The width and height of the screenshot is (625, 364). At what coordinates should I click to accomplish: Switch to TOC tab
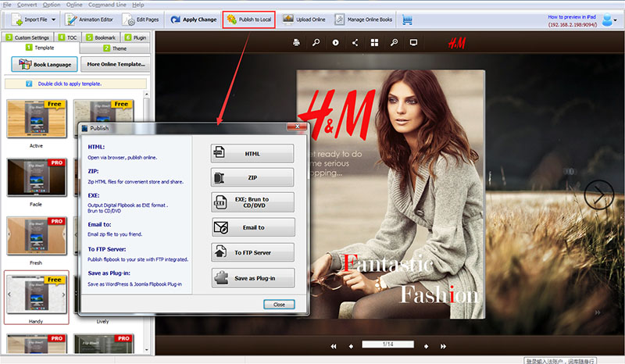67,37
